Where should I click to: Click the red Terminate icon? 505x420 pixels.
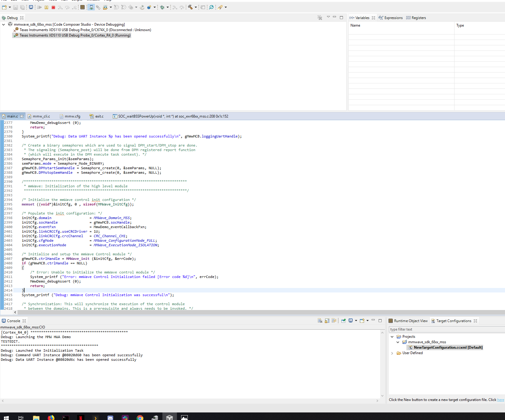tap(53, 7)
